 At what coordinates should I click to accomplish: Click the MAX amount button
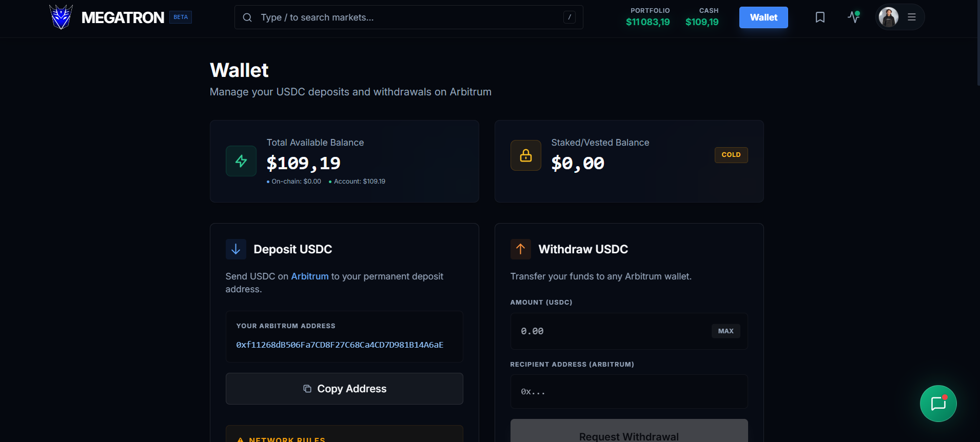(x=726, y=331)
